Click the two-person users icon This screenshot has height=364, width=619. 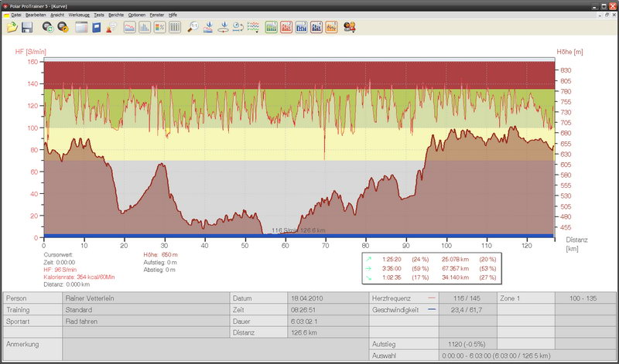pos(350,27)
